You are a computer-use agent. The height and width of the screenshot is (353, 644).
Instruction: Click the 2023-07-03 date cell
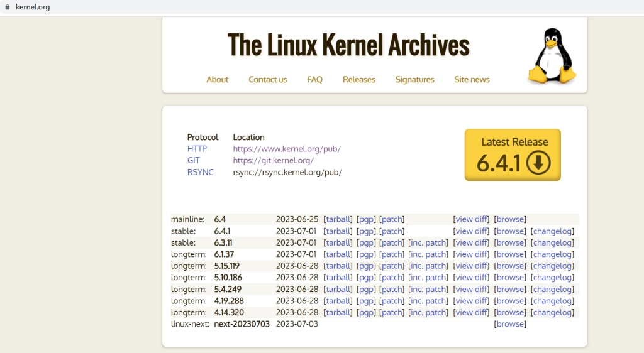297,324
